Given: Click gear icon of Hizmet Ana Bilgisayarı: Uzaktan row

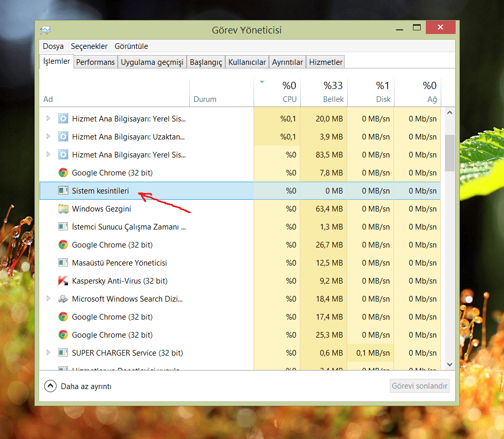Looking at the screenshot, I should (63, 137).
